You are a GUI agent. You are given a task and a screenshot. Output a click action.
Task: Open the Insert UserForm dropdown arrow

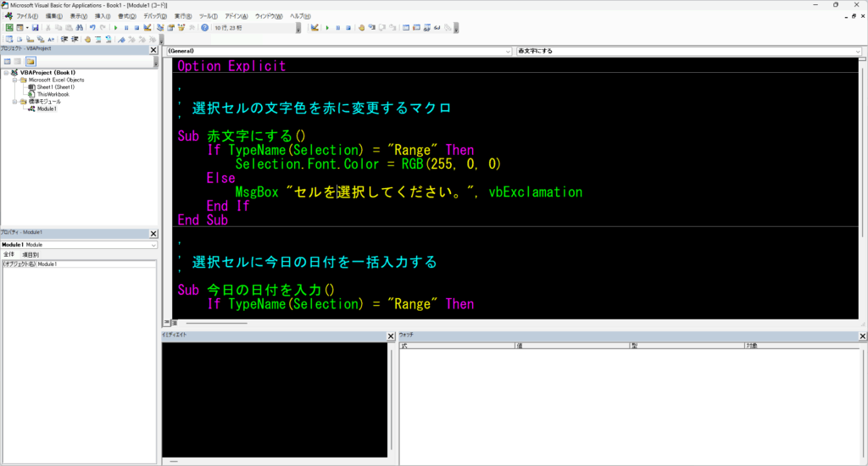click(x=27, y=28)
